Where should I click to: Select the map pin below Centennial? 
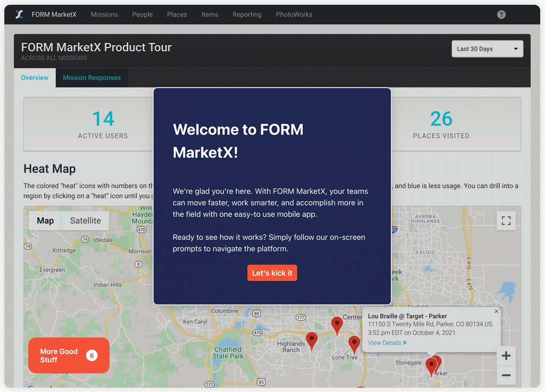(x=337, y=326)
